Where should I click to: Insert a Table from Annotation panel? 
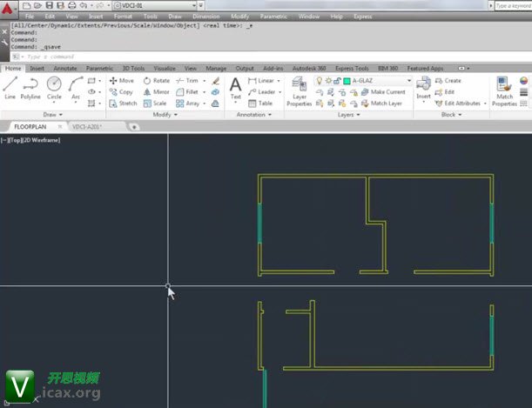260,104
